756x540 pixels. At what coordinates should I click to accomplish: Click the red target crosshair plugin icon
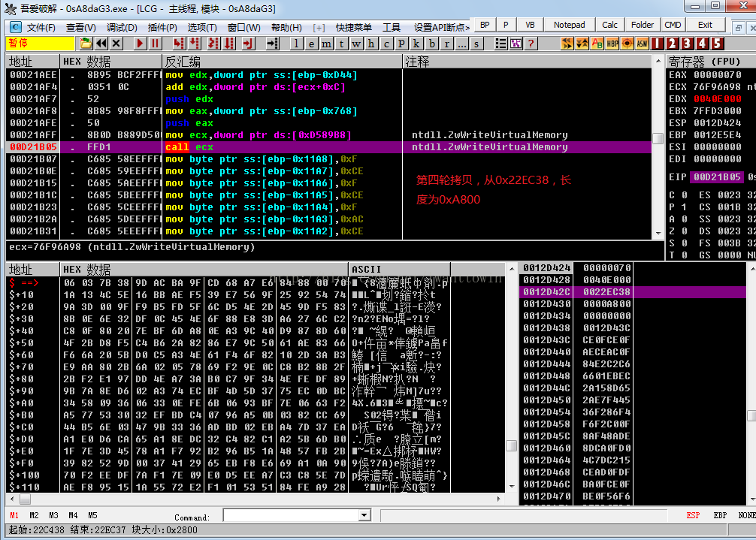click(627, 44)
